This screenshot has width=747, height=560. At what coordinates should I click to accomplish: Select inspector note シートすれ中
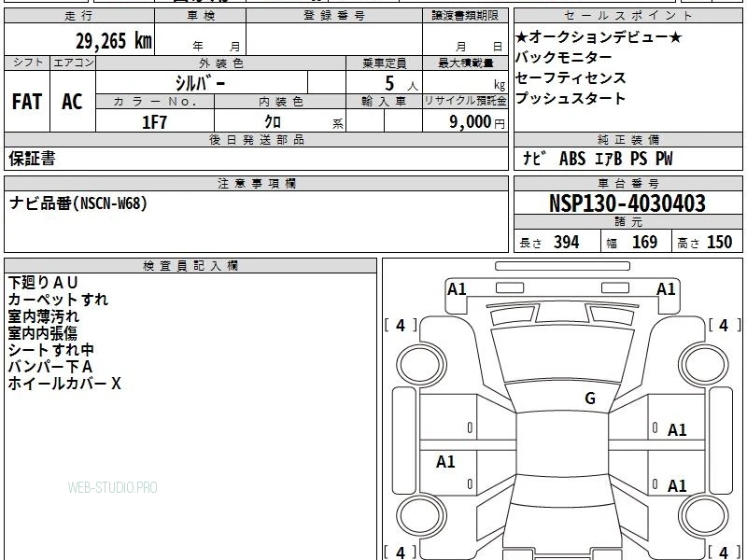pos(51,350)
